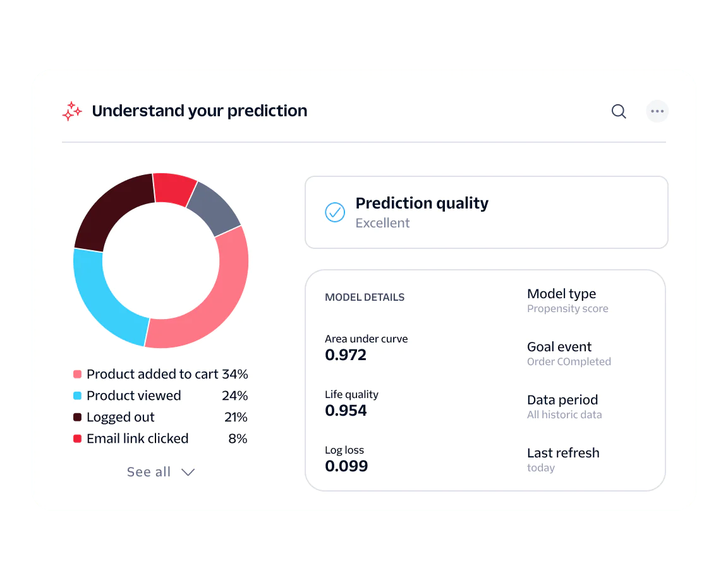Collapse the event legend via chevron
This screenshot has height=580, width=728.
(188, 471)
